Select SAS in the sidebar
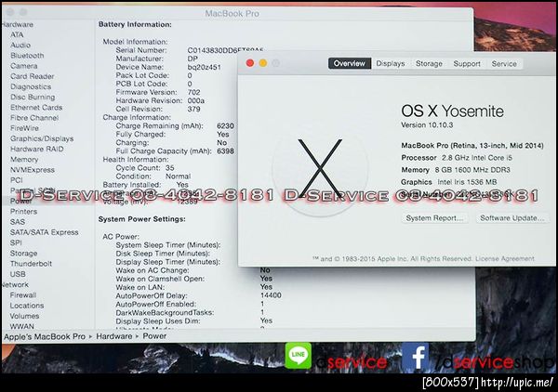Viewport: 558px width, 392px height. click(18, 222)
